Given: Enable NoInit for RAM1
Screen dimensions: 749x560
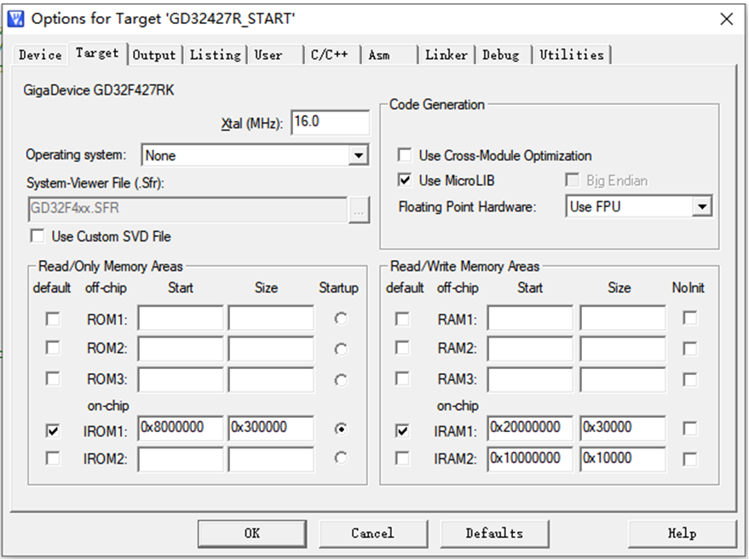Looking at the screenshot, I should coord(689,318).
